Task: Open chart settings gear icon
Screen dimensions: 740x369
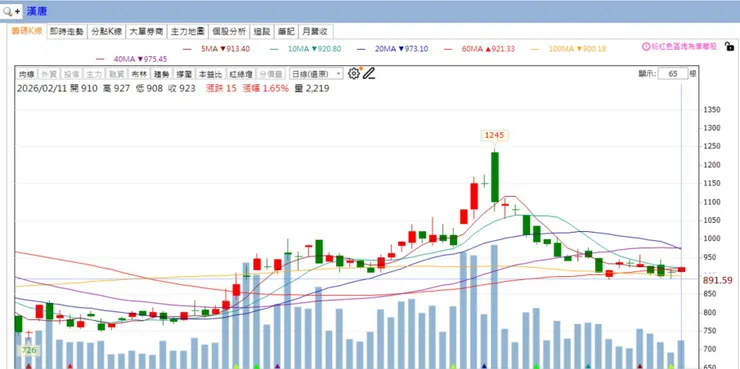Action: click(353, 74)
